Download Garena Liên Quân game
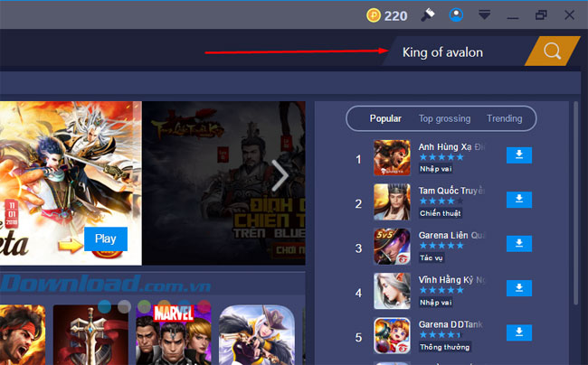Screen dimensions: 588x365 pyautogui.click(x=518, y=244)
